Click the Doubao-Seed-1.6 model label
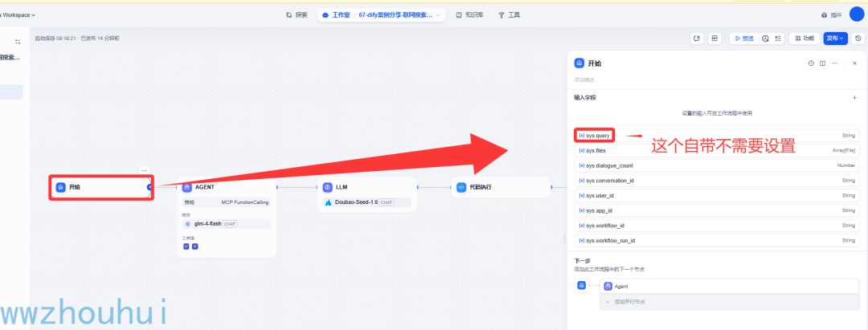The width and height of the screenshot is (868, 330). click(x=356, y=202)
